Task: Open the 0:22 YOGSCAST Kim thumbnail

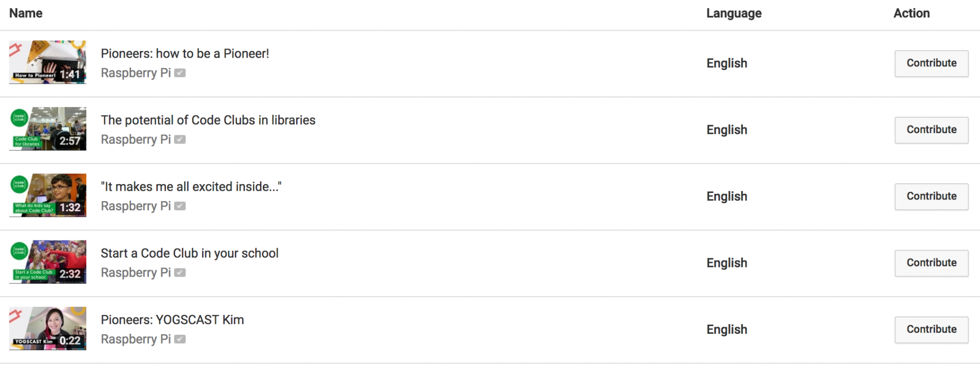Action: (47, 329)
